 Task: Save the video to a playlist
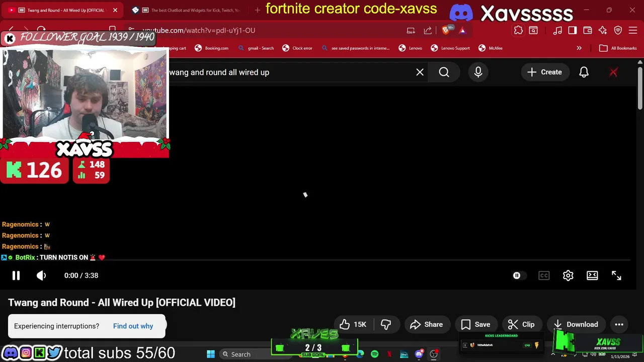(x=475, y=324)
